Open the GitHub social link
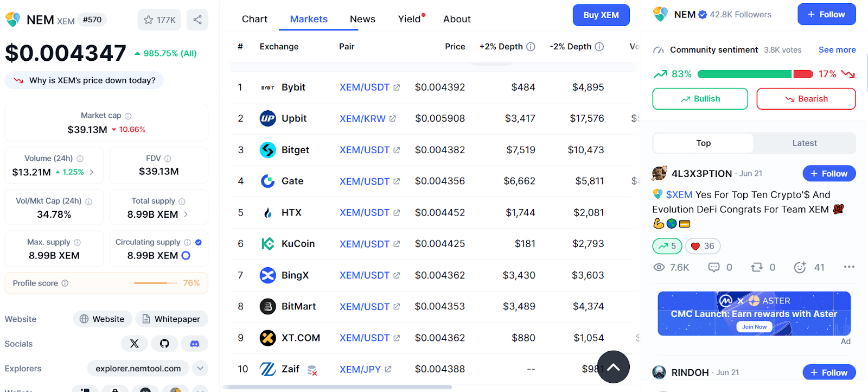The image size is (868, 392). pos(164,344)
